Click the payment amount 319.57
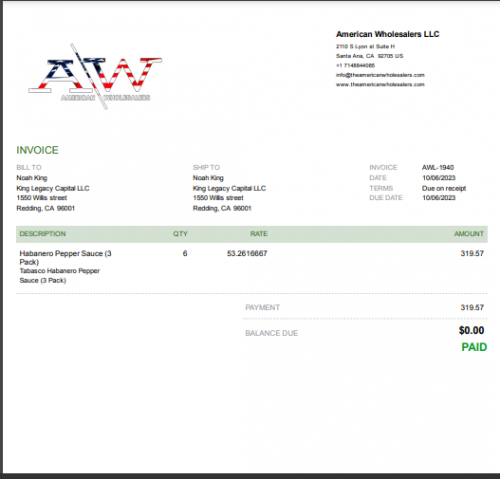The height and width of the screenshot is (479, 500). pyautogui.click(x=472, y=307)
